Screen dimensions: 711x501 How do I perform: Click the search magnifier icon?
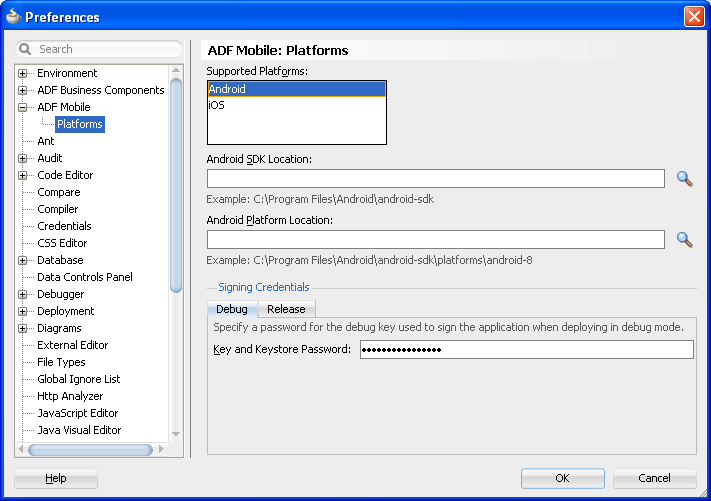[x=25, y=49]
